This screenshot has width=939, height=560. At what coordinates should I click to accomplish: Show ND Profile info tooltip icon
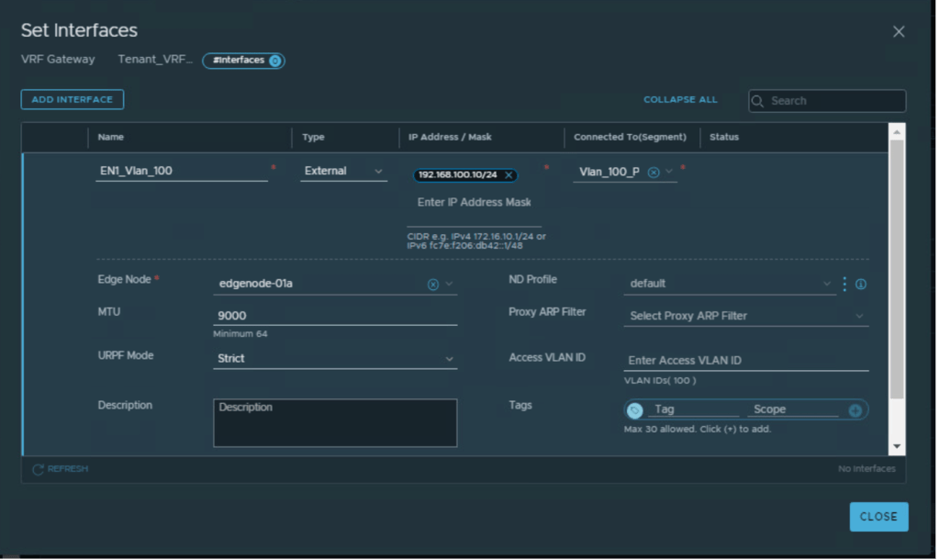click(861, 285)
